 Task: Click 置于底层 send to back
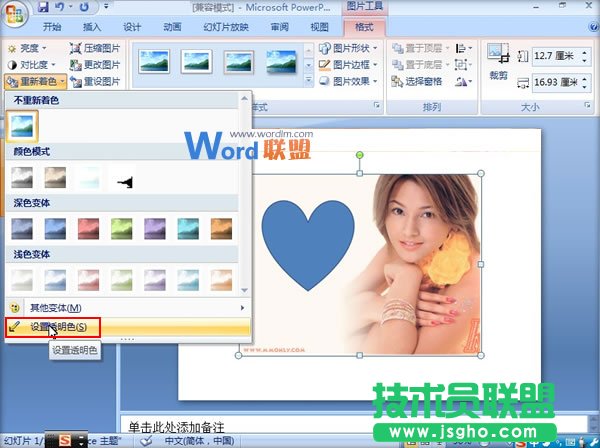421,65
